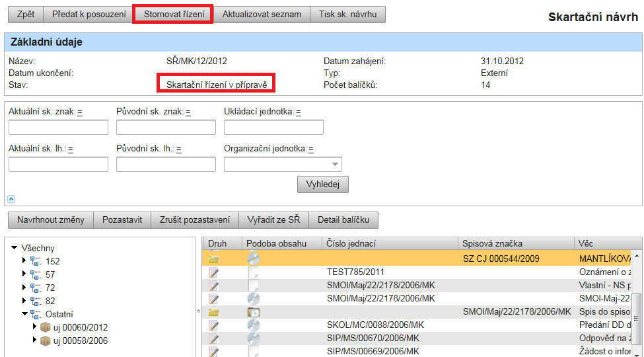Collapse the Ostatní node triangle

point(25,314)
